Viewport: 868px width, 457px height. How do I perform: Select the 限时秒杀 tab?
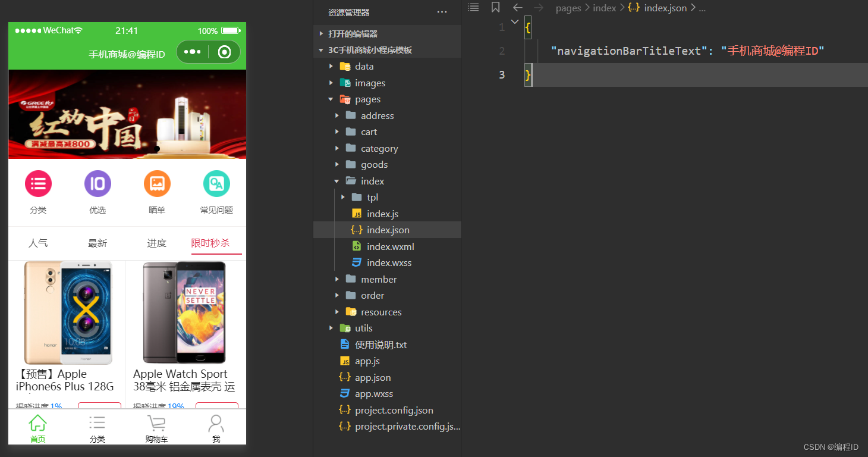point(210,243)
